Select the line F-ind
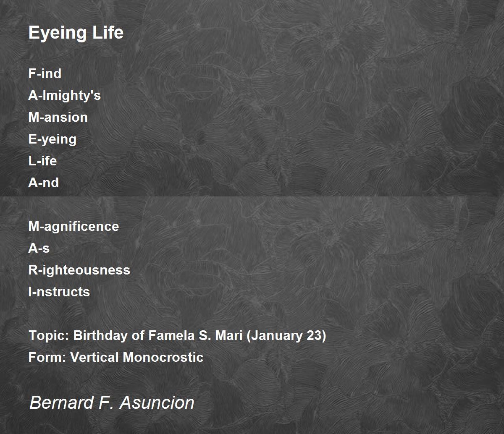 (x=45, y=73)
